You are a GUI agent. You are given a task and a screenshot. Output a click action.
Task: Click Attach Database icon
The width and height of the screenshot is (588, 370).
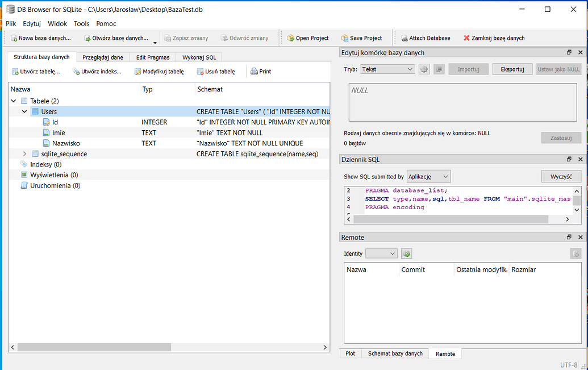[x=404, y=38]
